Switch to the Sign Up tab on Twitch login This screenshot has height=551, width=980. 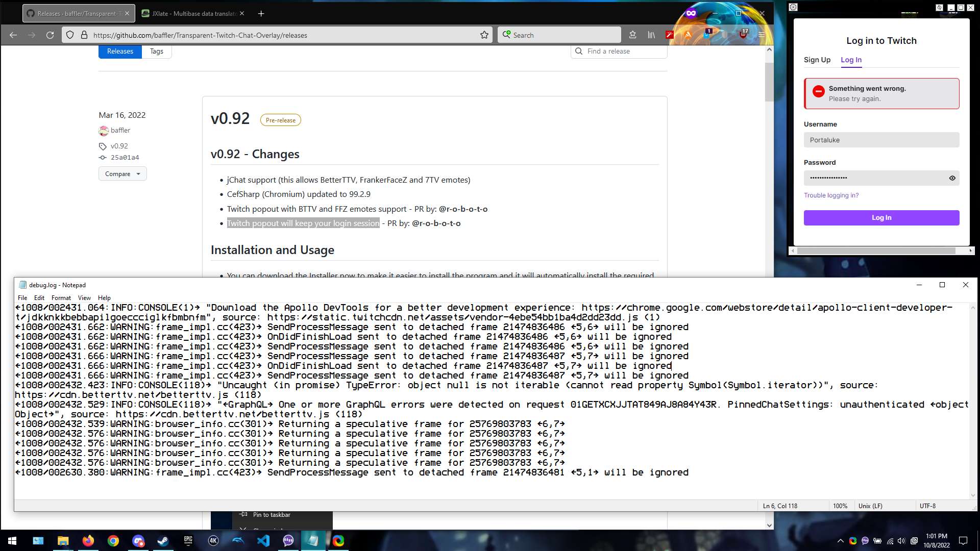click(x=817, y=60)
